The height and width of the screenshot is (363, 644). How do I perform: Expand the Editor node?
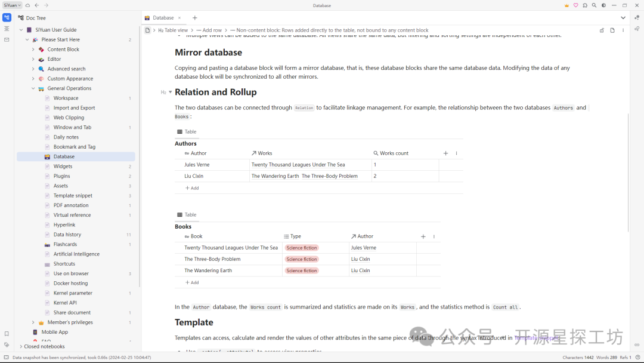[x=33, y=59]
